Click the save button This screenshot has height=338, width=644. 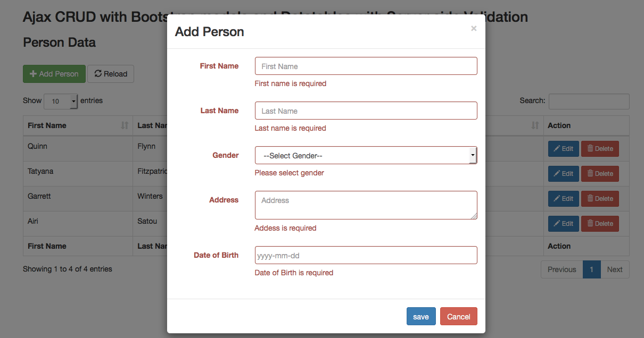[x=421, y=316]
